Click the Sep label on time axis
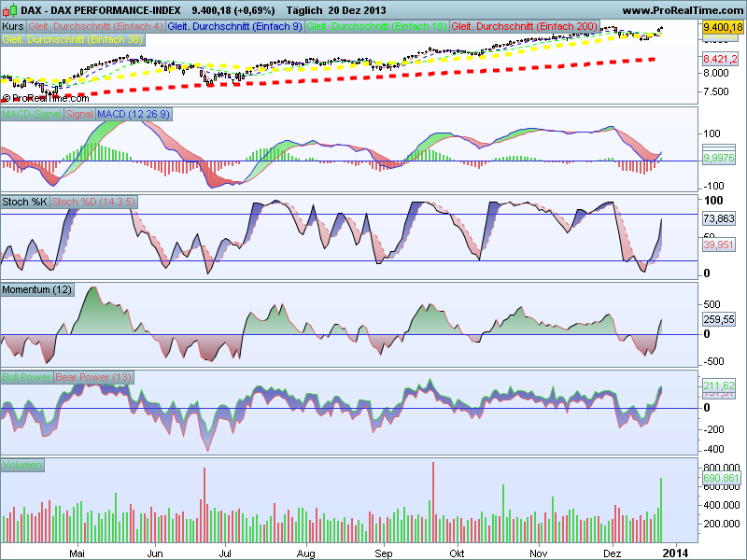The width and height of the screenshot is (747, 560). [x=384, y=553]
